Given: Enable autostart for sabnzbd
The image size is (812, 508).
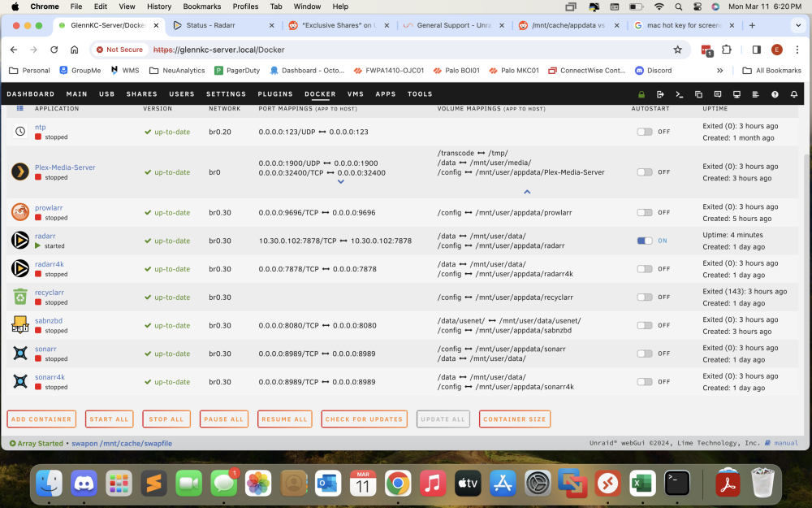Looking at the screenshot, I should coord(645,326).
